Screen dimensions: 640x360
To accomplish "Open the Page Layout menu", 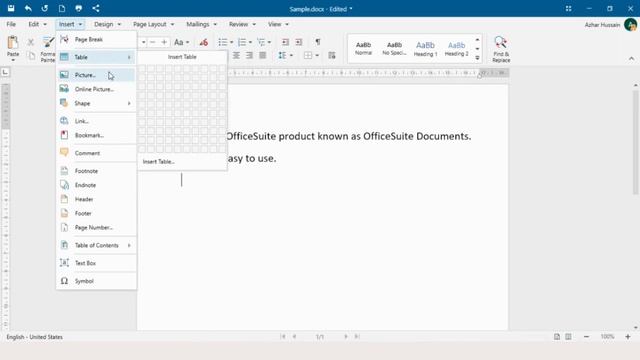I will point(153,24).
